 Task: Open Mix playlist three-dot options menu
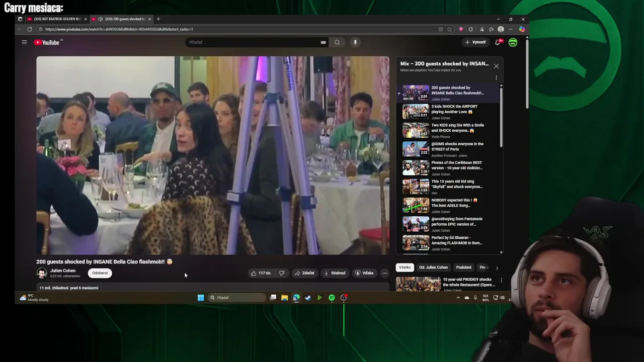tap(496, 78)
